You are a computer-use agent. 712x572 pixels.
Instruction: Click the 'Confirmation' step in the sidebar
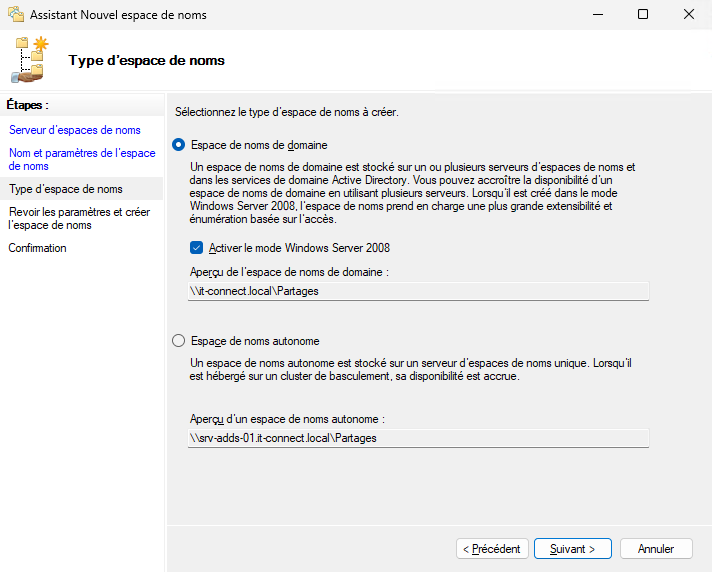pyautogui.click(x=38, y=248)
